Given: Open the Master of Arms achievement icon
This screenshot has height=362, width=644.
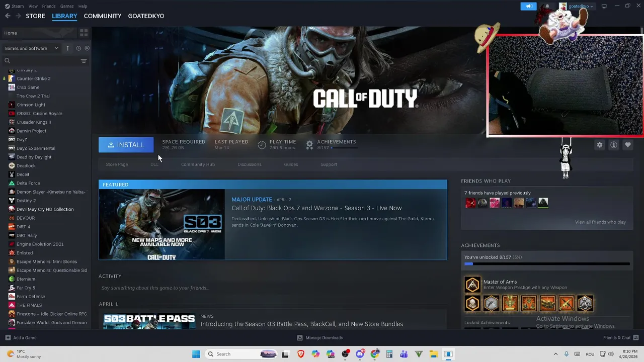Looking at the screenshot, I should (x=472, y=285).
